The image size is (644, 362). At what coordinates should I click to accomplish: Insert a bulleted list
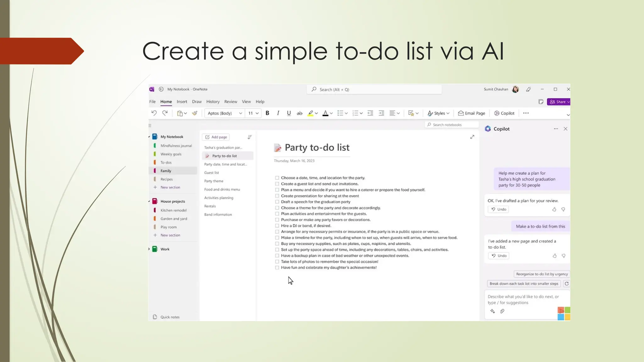point(340,113)
